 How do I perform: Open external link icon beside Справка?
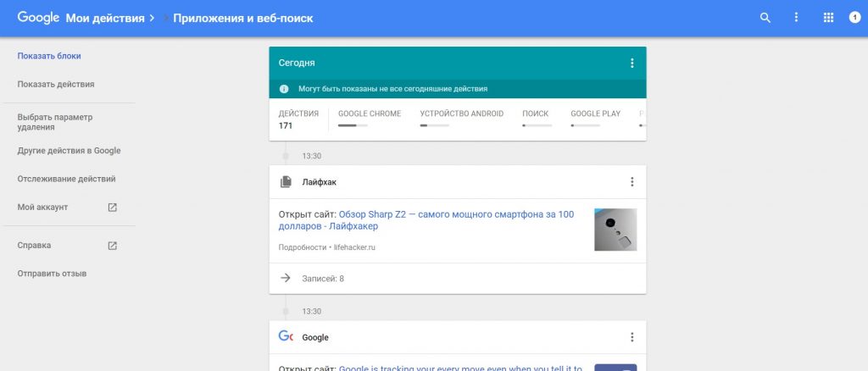point(113,246)
